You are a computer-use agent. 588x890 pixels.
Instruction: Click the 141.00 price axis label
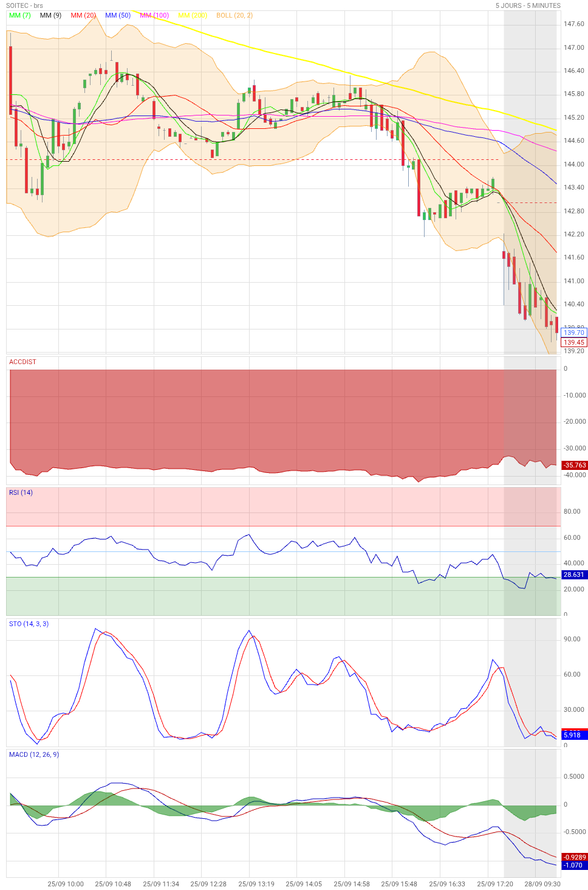click(x=574, y=281)
